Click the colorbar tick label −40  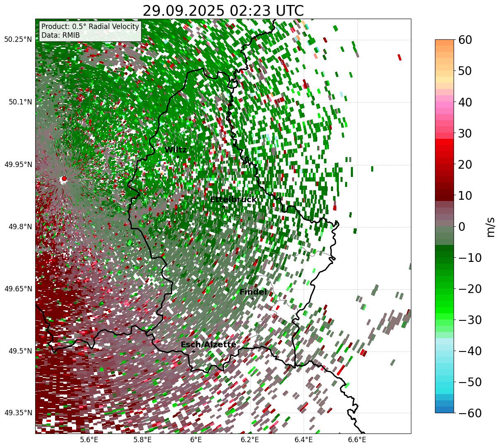[x=469, y=351]
